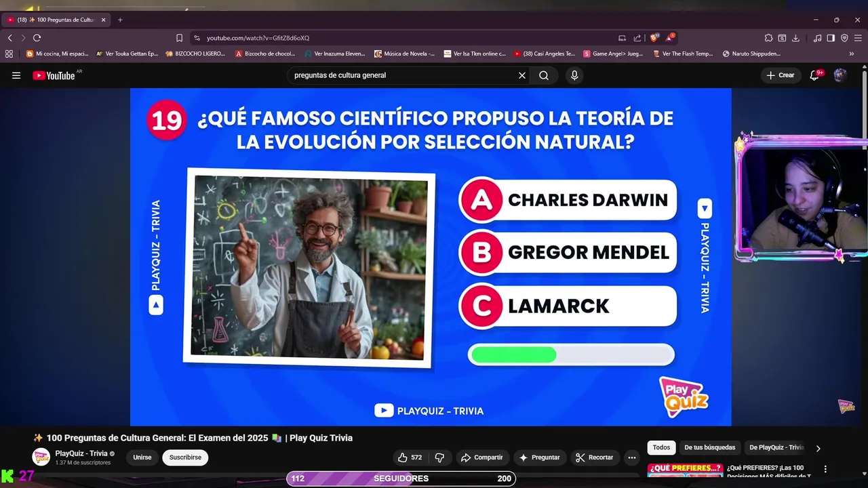
Task: Open options for ¿Qué PREFIERES? video
Action: [825, 469]
